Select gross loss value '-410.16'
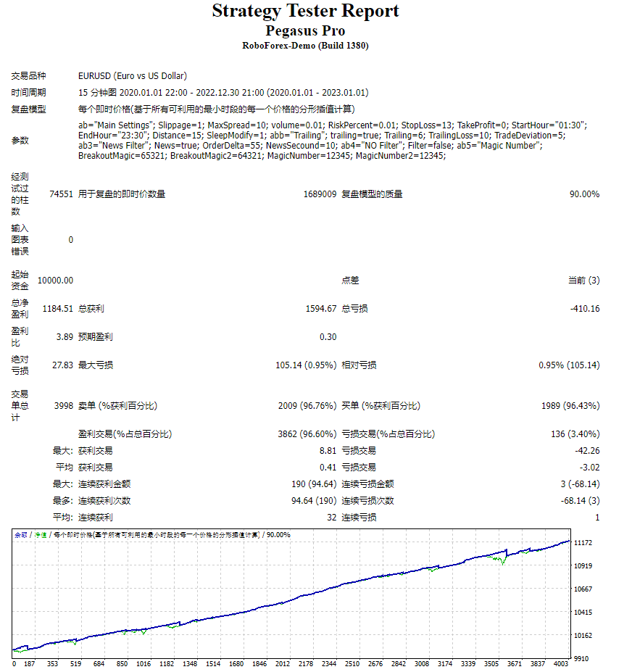 [x=585, y=309]
